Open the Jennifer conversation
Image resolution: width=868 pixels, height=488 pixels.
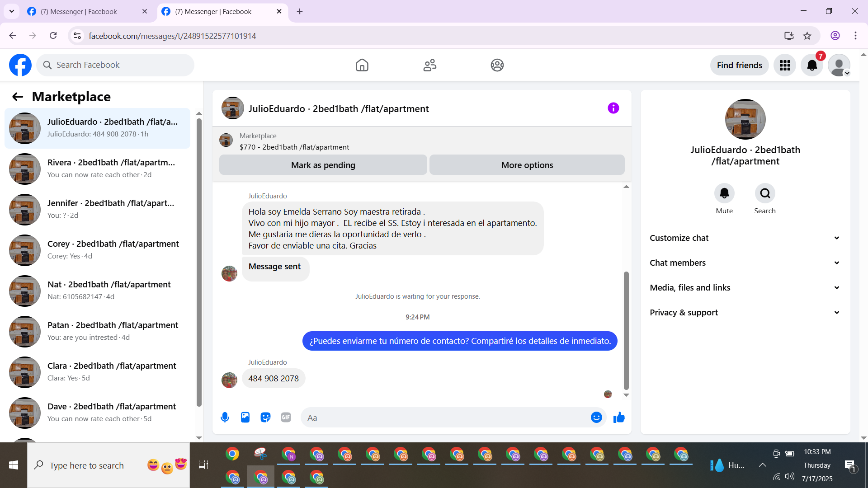97,210
